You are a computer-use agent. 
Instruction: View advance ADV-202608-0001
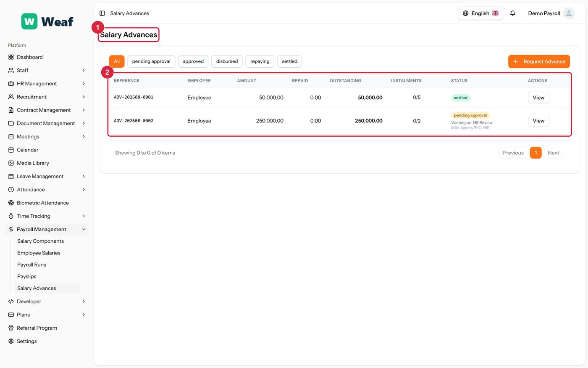tap(538, 98)
